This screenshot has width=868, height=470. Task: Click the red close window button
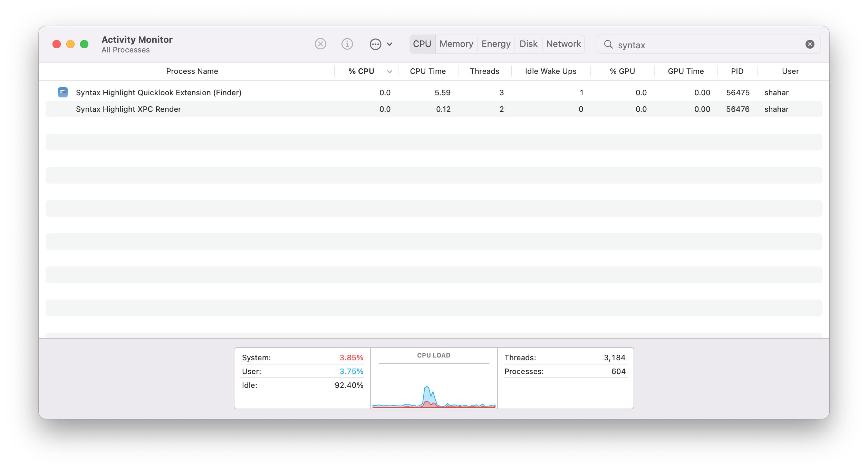pos(57,44)
